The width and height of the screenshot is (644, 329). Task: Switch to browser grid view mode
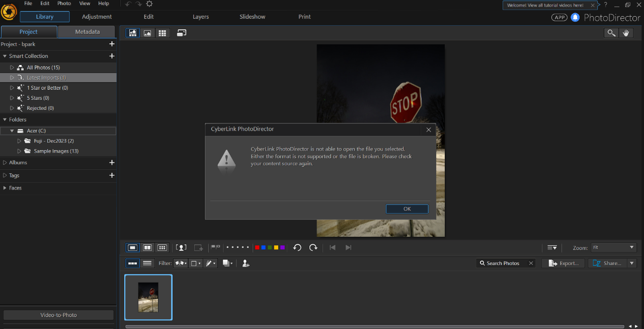coord(162,33)
